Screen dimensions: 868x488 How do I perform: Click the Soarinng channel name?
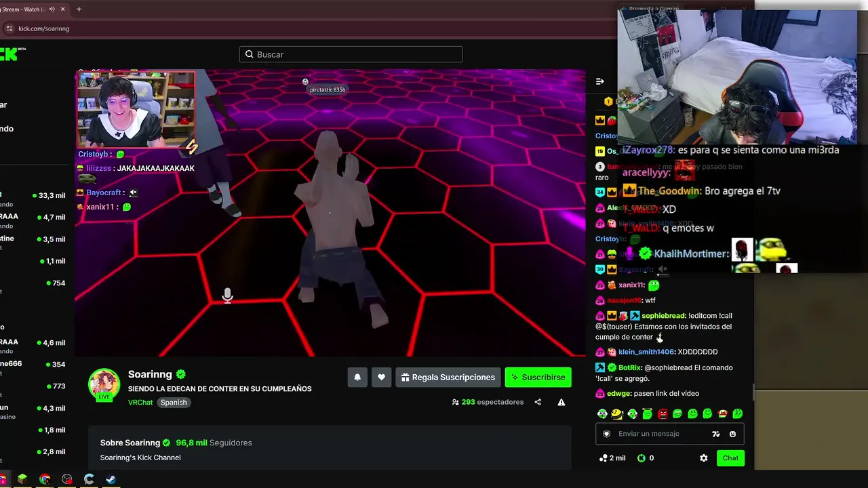pyautogui.click(x=150, y=374)
